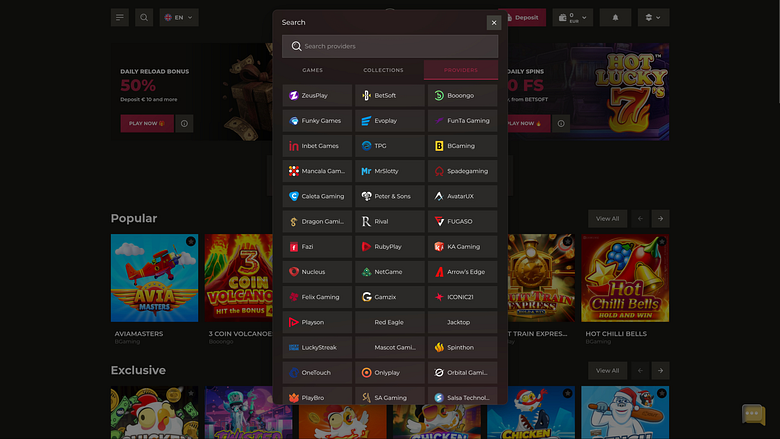Select the Fazi provider

317,247
